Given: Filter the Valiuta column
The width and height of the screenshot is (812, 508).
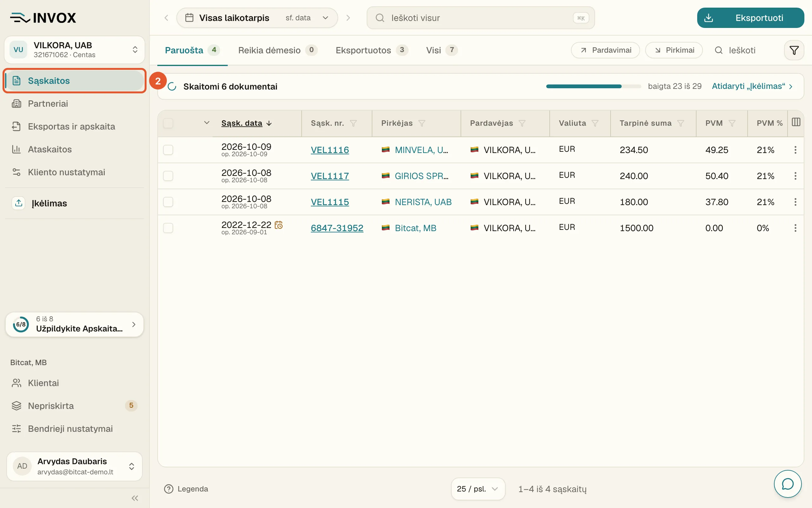Looking at the screenshot, I should [595, 123].
